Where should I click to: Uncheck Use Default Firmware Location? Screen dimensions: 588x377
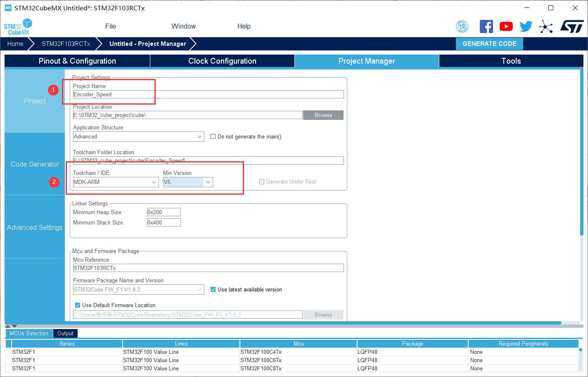[77, 305]
